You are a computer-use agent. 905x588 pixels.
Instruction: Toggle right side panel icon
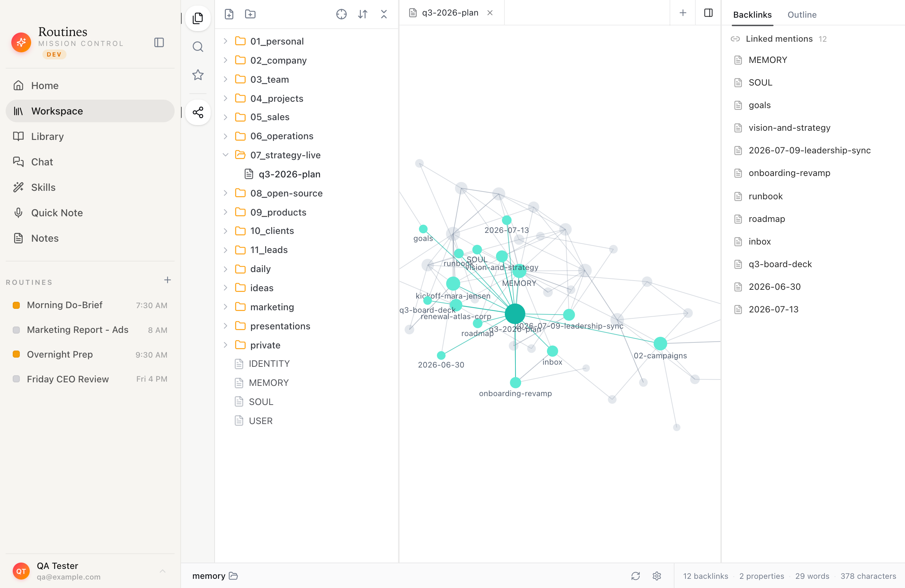coord(708,12)
